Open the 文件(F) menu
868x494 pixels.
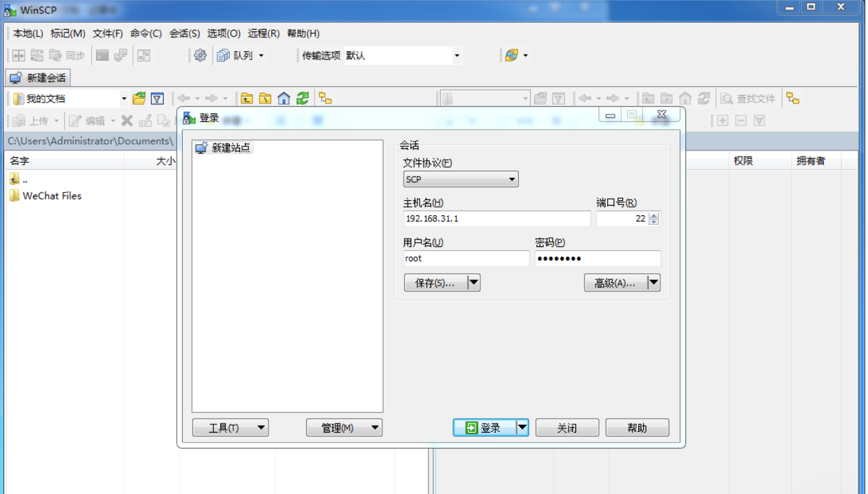pyautogui.click(x=108, y=33)
